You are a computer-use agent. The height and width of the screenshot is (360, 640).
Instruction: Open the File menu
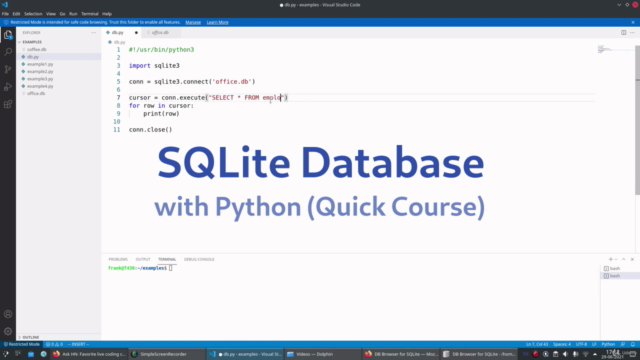(5, 14)
